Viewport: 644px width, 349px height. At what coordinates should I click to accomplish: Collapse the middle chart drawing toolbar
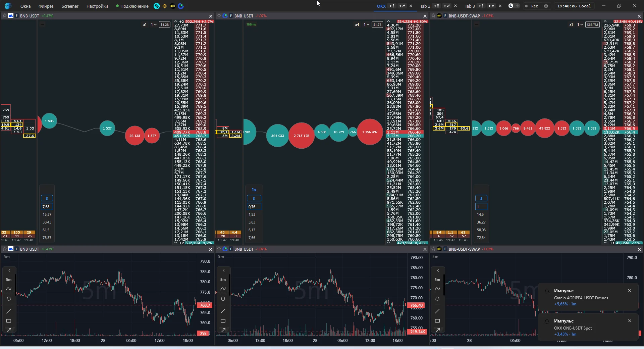pos(224,270)
